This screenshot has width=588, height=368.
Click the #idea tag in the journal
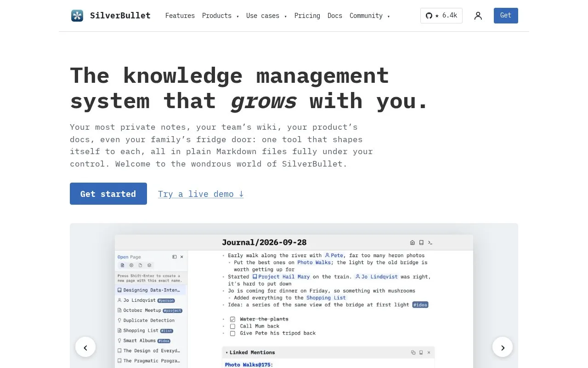click(x=420, y=305)
